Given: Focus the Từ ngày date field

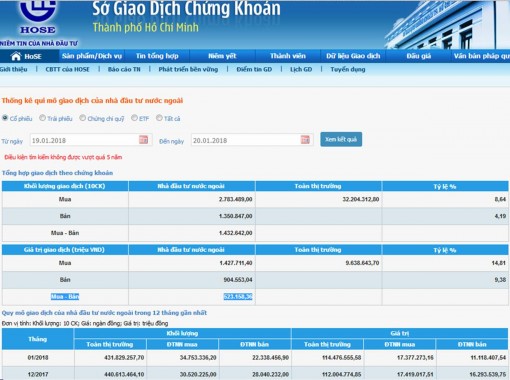Looking at the screenshot, I should click(x=91, y=140).
